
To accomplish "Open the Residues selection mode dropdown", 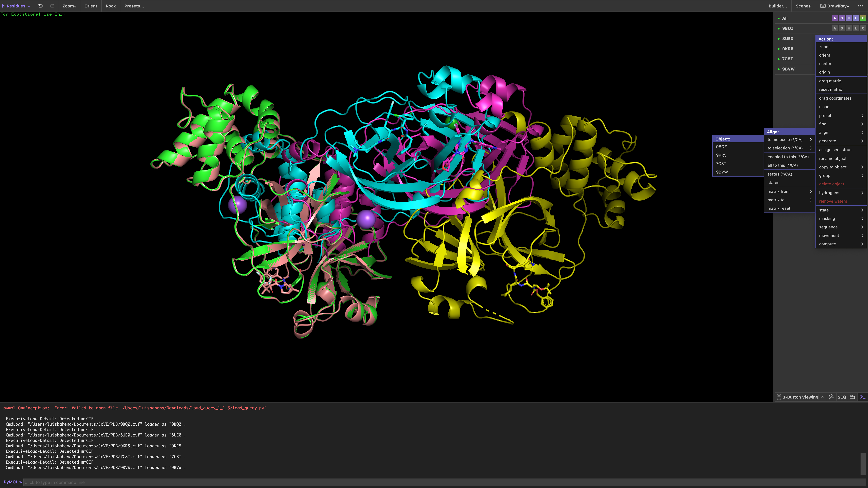I will click(x=16, y=6).
